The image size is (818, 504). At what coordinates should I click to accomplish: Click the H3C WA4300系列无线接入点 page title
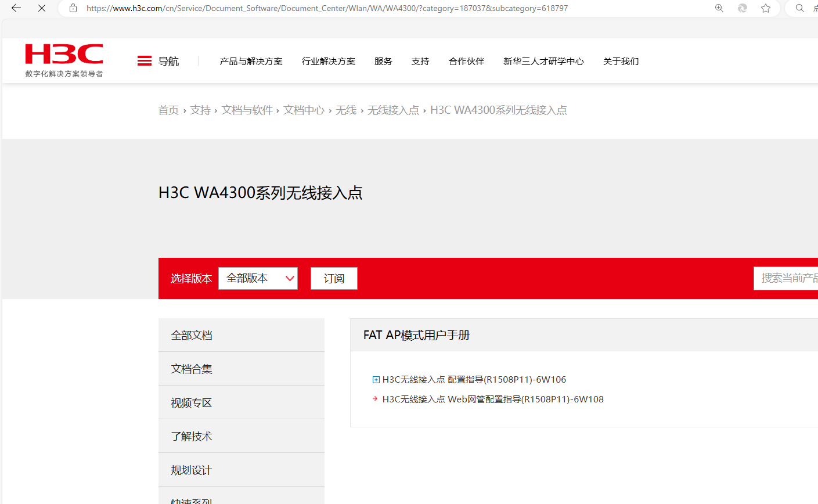(261, 193)
